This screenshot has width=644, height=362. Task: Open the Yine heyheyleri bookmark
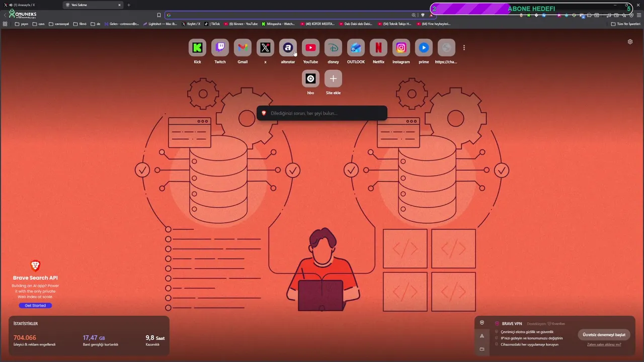tap(434, 24)
